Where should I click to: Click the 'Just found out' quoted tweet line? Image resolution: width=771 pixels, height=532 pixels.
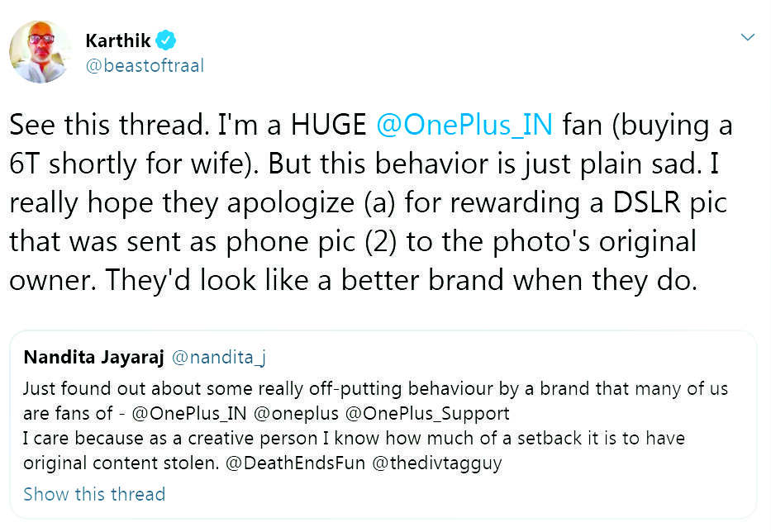coord(375,388)
